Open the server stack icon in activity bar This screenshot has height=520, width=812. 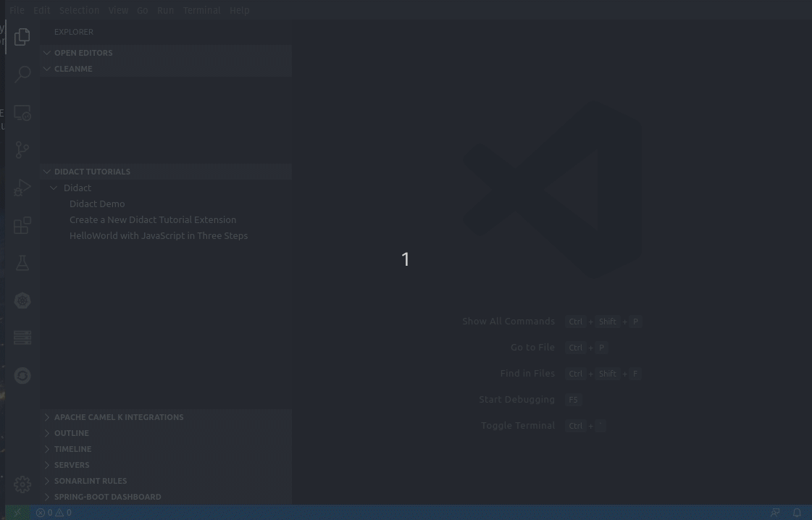(22, 337)
